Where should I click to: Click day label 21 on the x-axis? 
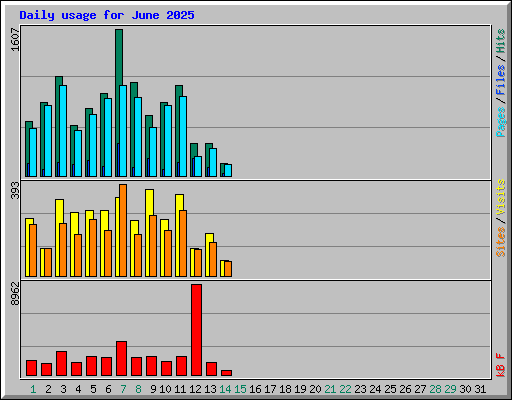tap(330, 389)
